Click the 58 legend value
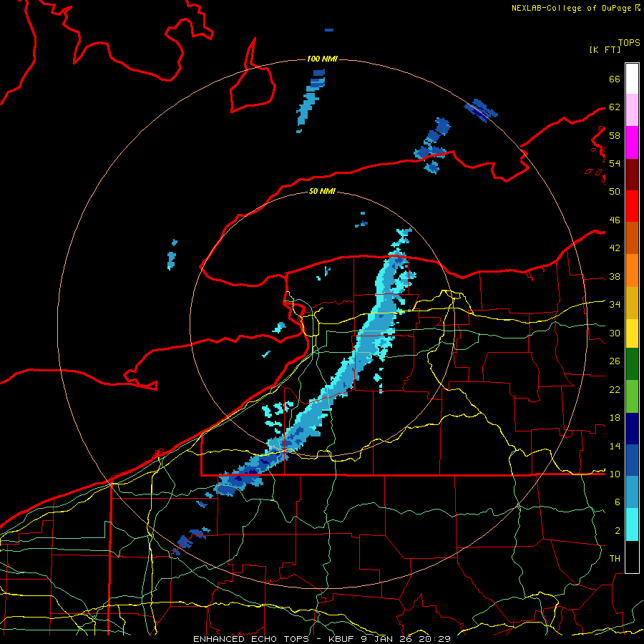Viewport: 644px width, 644px height. [x=615, y=135]
